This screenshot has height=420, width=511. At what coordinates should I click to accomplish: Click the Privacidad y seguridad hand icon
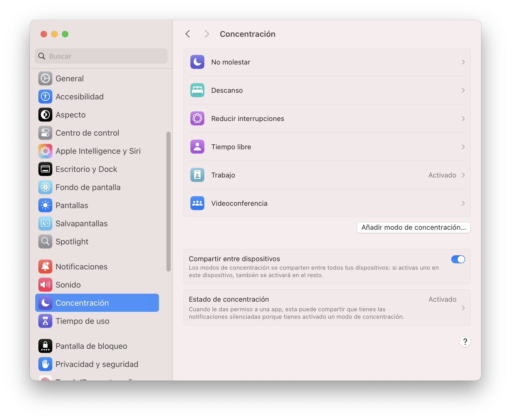coord(45,364)
